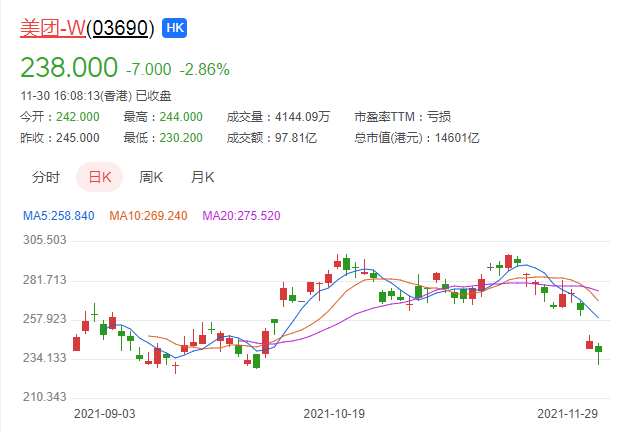Switch to the 周K weekly chart tab

pyautogui.click(x=151, y=177)
